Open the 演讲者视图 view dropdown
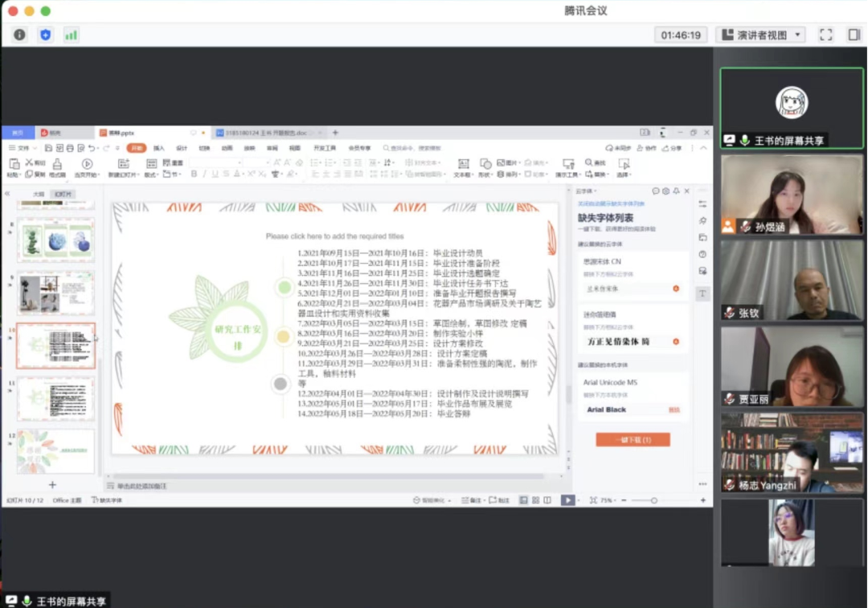 (x=761, y=35)
